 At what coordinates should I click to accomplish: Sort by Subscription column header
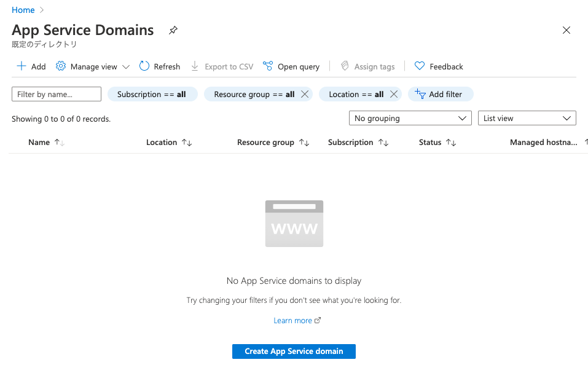(351, 143)
